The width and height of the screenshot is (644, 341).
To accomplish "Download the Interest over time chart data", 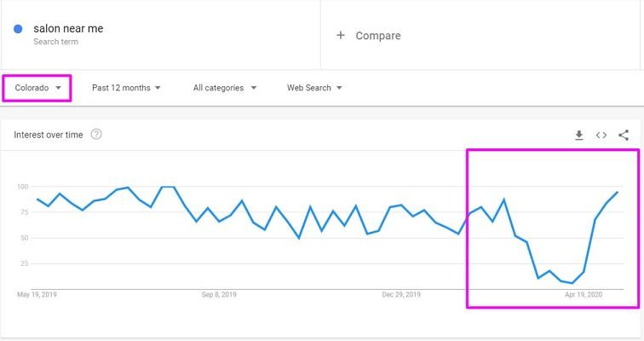I will [579, 135].
